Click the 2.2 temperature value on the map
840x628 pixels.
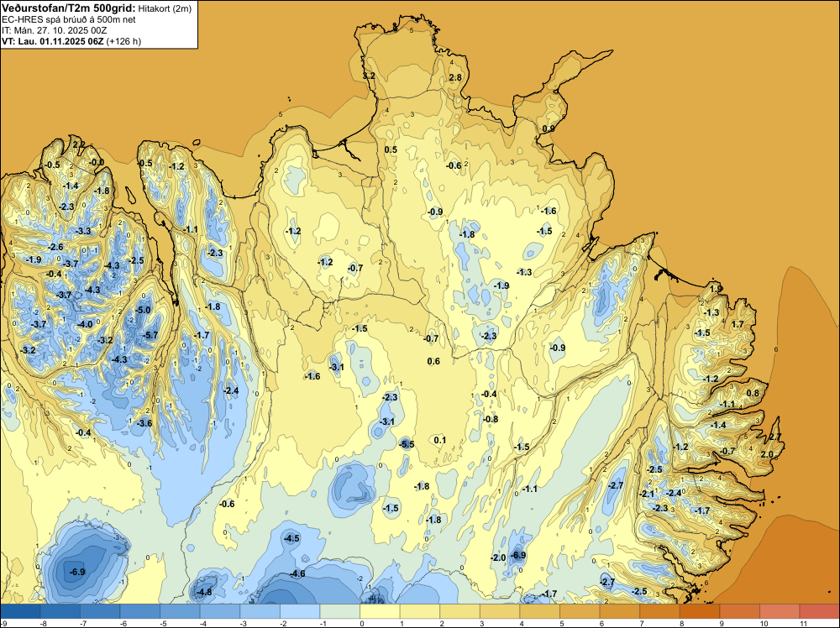(78, 144)
